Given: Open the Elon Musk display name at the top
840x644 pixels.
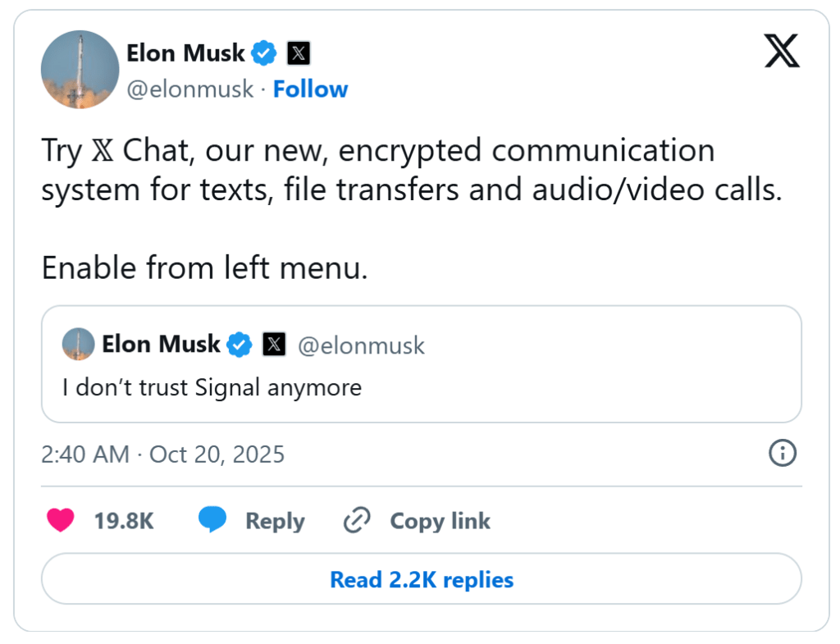Looking at the screenshot, I should click(185, 53).
